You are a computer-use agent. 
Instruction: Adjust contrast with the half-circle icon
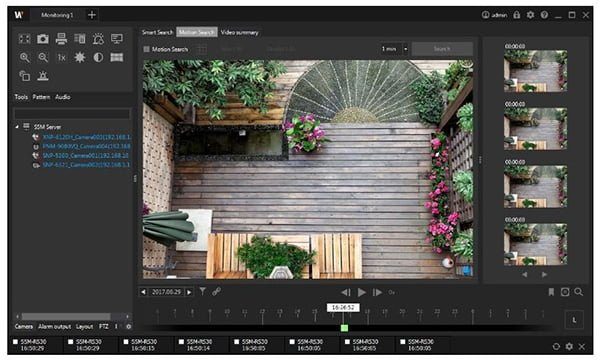click(x=98, y=57)
